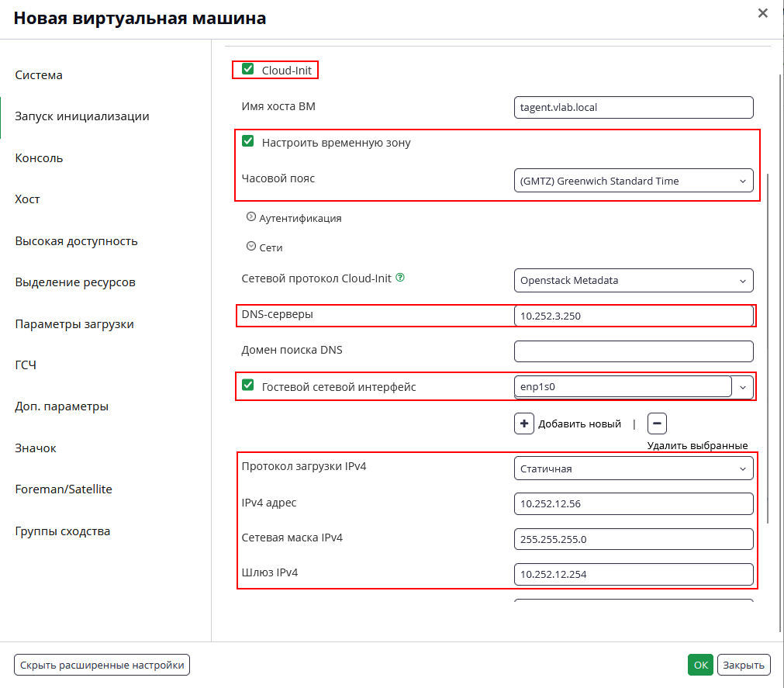Click the Домен поиска DNS input field
Viewport: 784px width, 688px height.
pyautogui.click(x=634, y=351)
